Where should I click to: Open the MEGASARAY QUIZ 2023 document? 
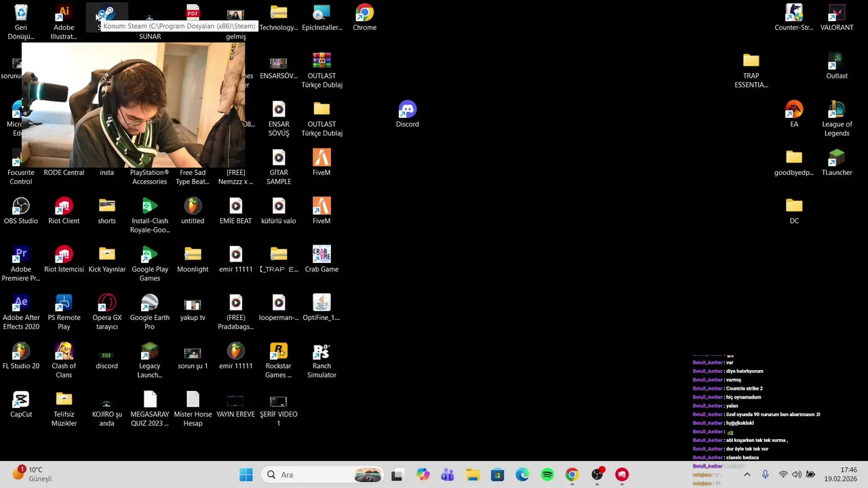click(x=150, y=409)
